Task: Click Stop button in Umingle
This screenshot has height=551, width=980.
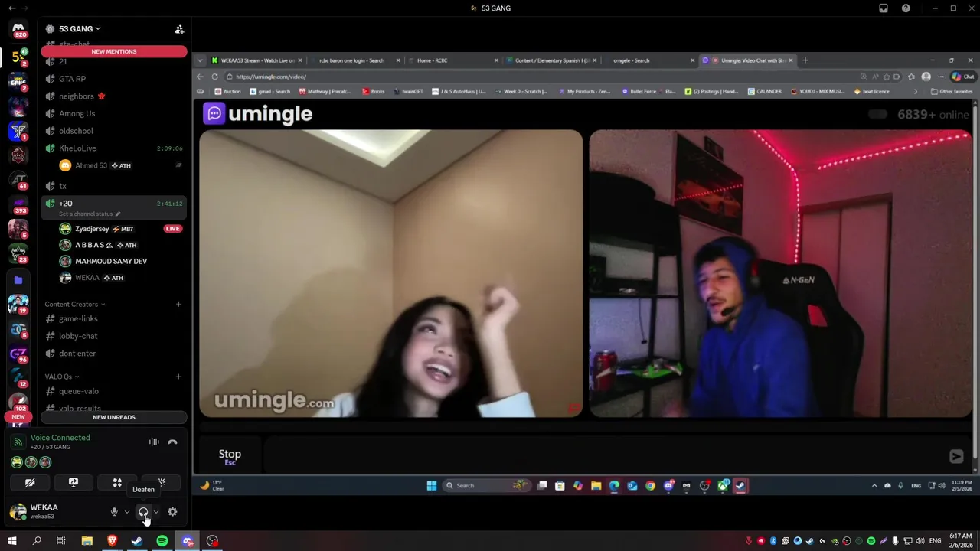Action: [230, 456]
